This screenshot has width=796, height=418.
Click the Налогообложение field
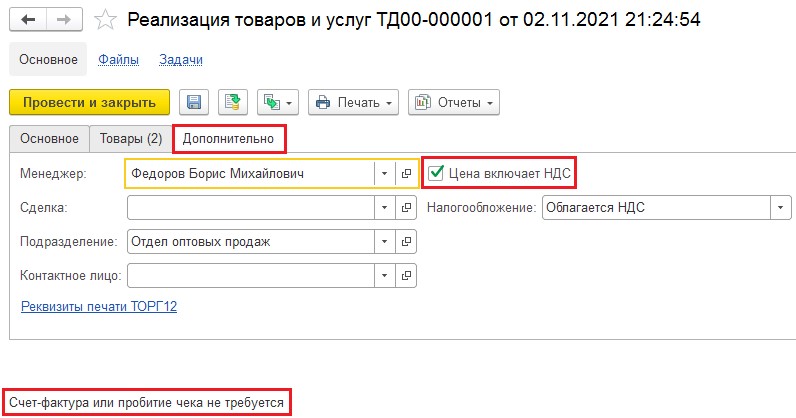[x=656, y=208]
